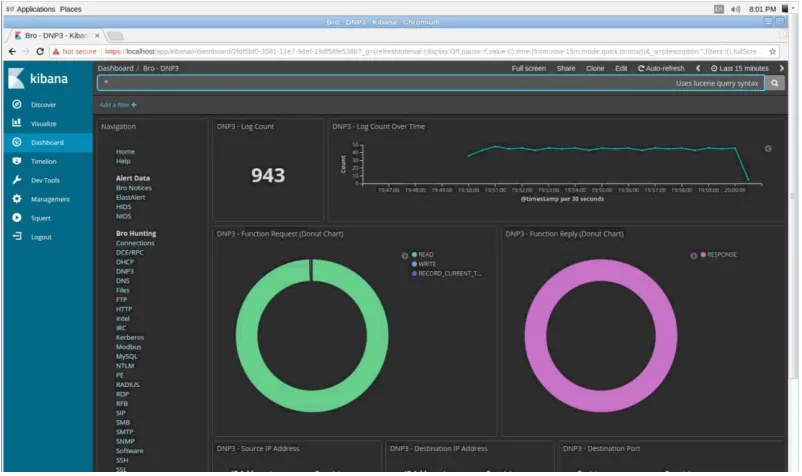The height and width of the screenshot is (476, 802).
Task: Open NIDS navigation link
Action: [123, 216]
